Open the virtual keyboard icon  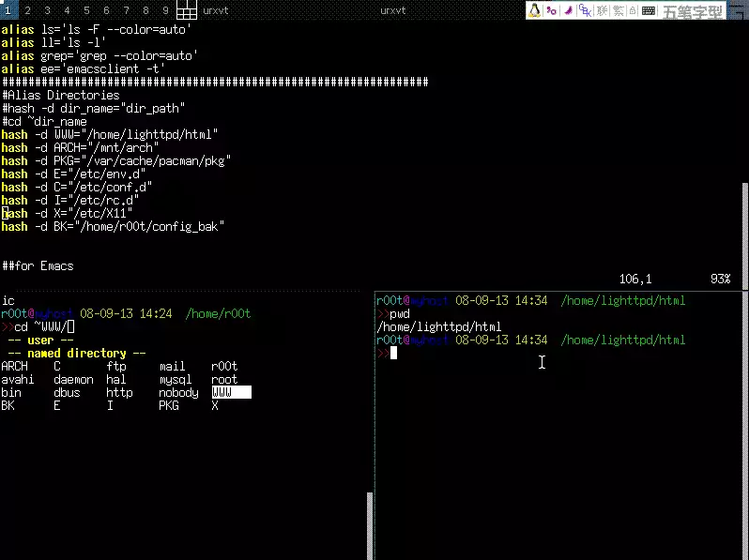tap(648, 10)
